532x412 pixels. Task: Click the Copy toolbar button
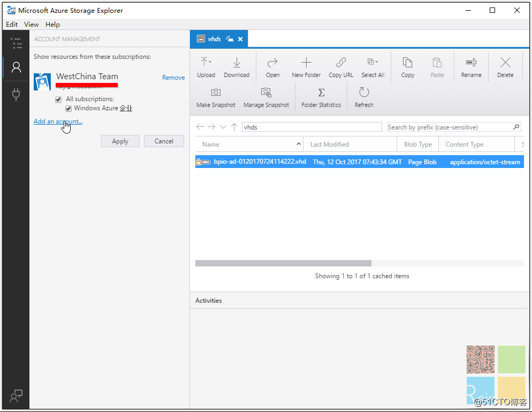[407, 67]
